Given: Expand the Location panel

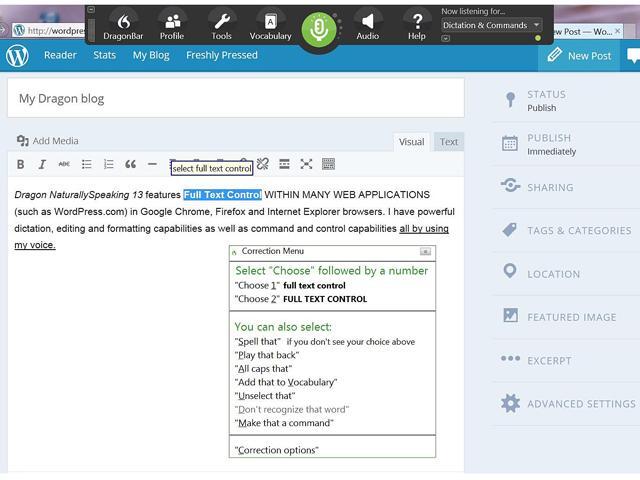Looking at the screenshot, I should pyautogui.click(x=565, y=273).
